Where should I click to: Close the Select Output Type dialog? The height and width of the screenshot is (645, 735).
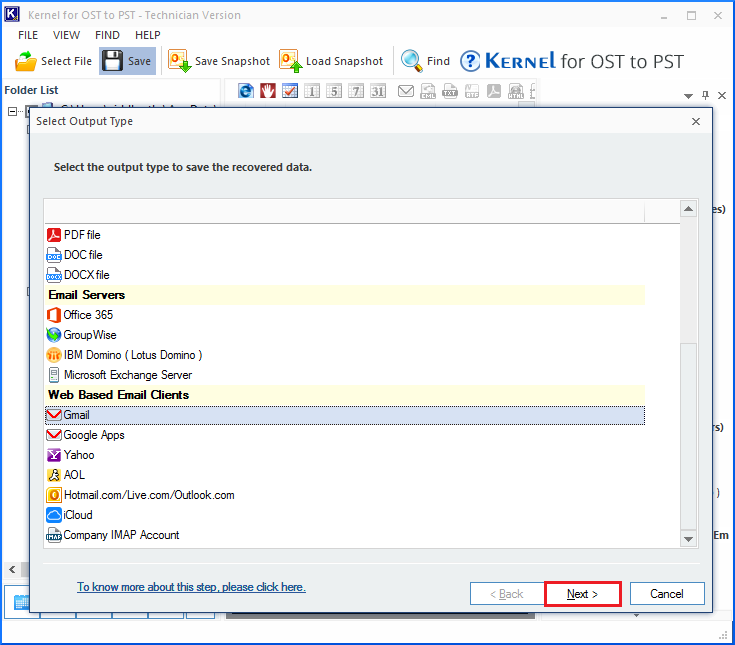(x=696, y=121)
